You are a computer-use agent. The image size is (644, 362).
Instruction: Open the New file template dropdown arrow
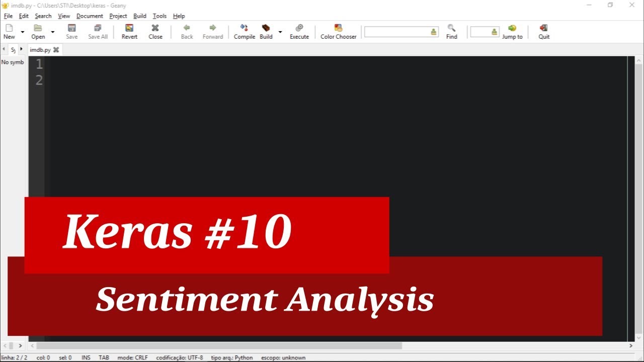click(22, 32)
